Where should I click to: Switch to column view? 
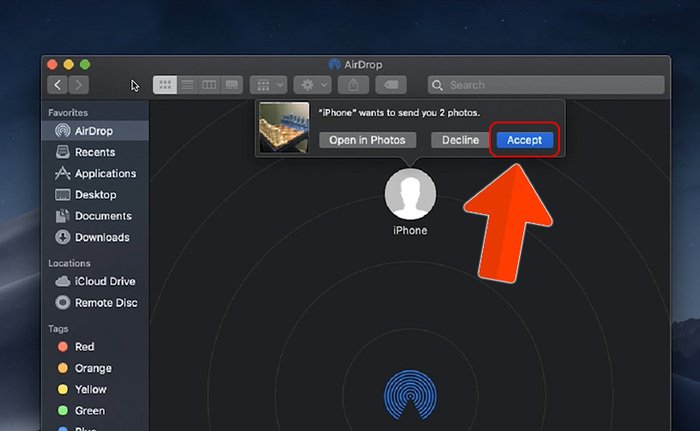point(209,86)
